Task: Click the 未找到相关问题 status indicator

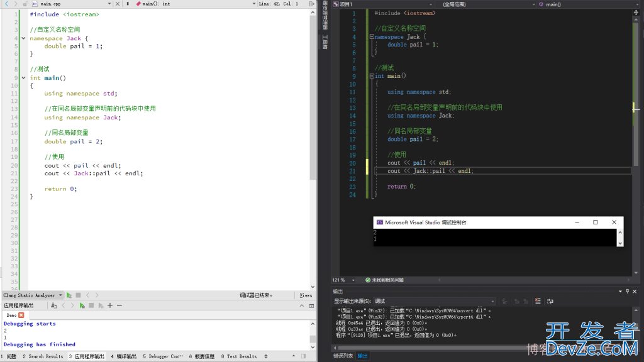Action: pos(384,280)
